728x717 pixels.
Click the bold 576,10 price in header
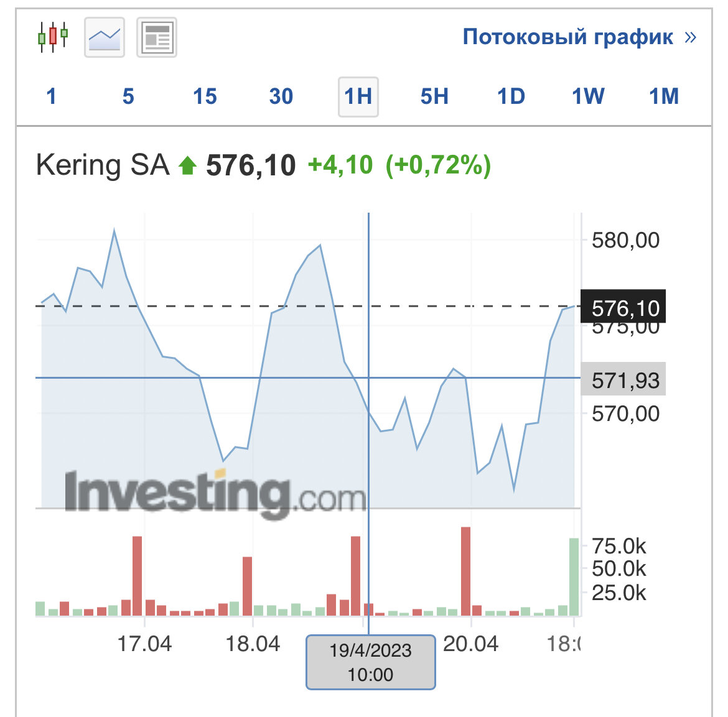click(x=251, y=165)
